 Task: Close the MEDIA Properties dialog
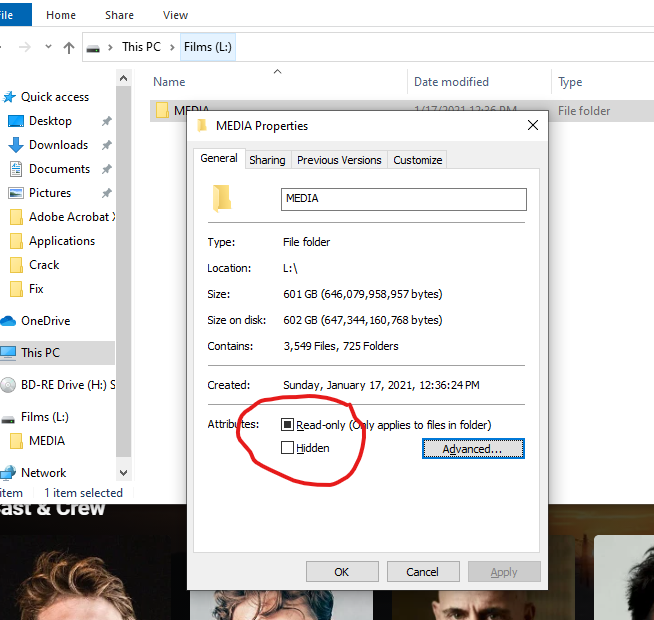point(533,125)
